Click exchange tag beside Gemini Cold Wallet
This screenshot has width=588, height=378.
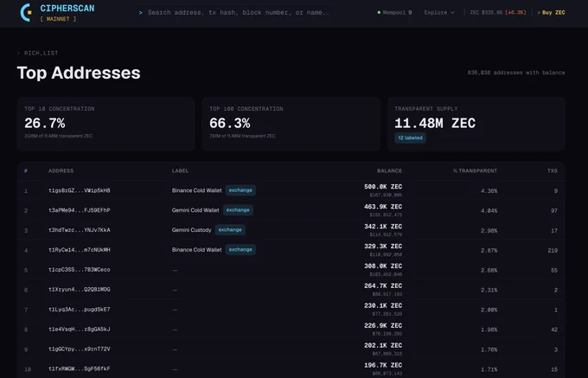[238, 210]
